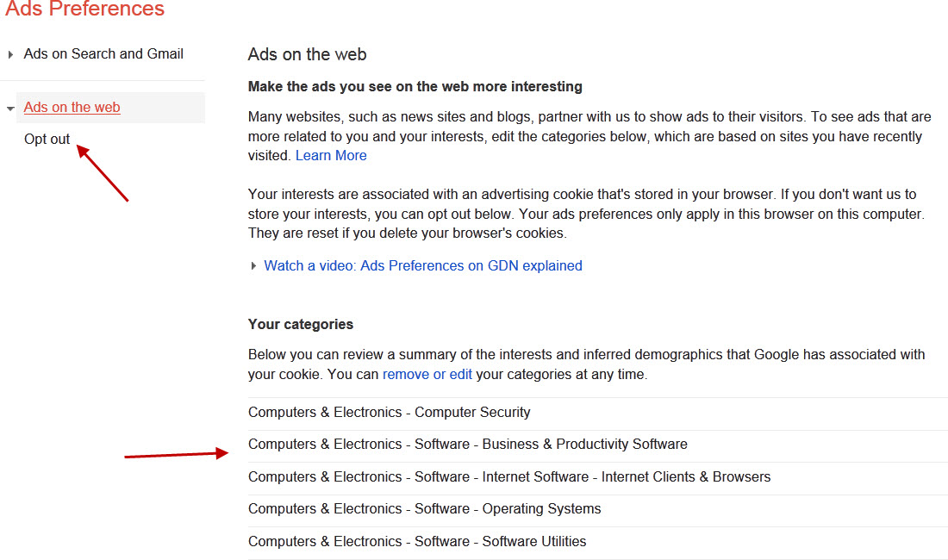The width and height of the screenshot is (948, 560).
Task: Open the Learn More link
Action: point(331,156)
